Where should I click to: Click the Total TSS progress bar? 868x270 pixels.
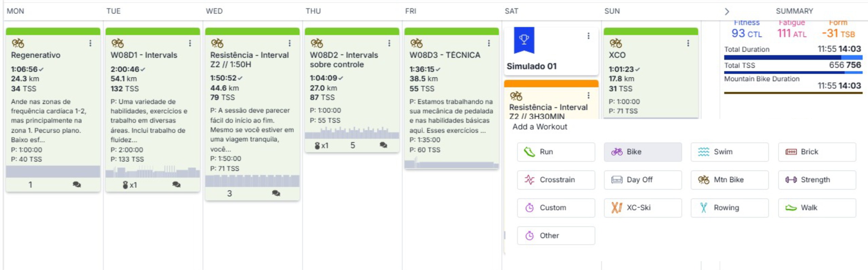(x=793, y=72)
